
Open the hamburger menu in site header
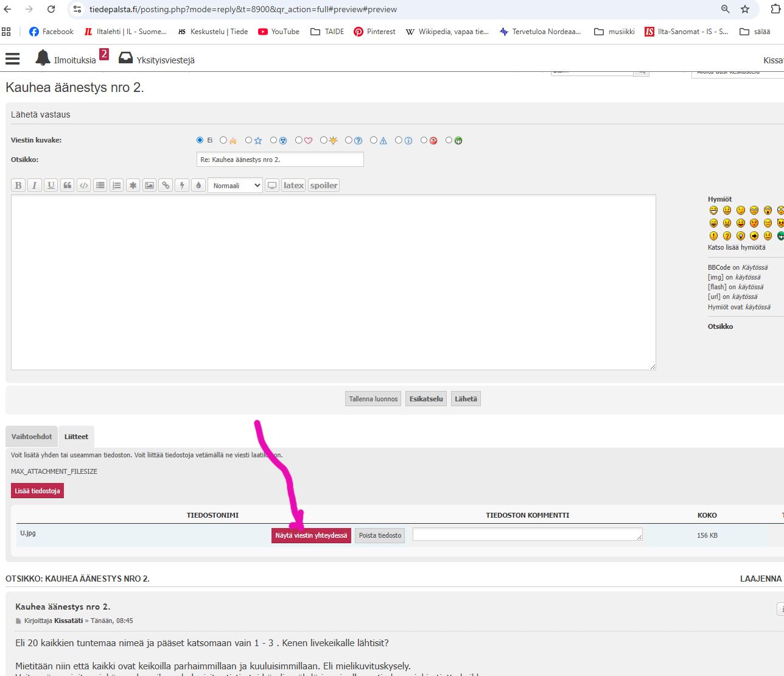tap(13, 58)
